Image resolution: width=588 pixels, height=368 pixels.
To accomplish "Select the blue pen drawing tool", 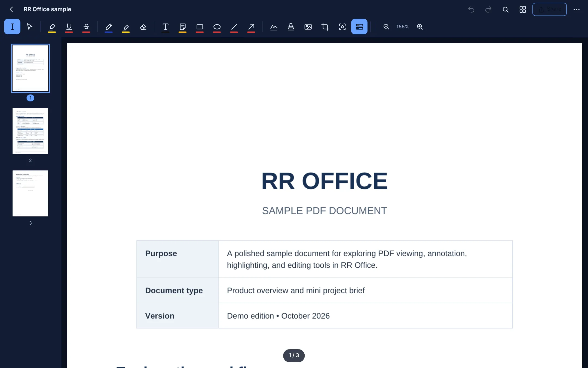I will click(109, 27).
